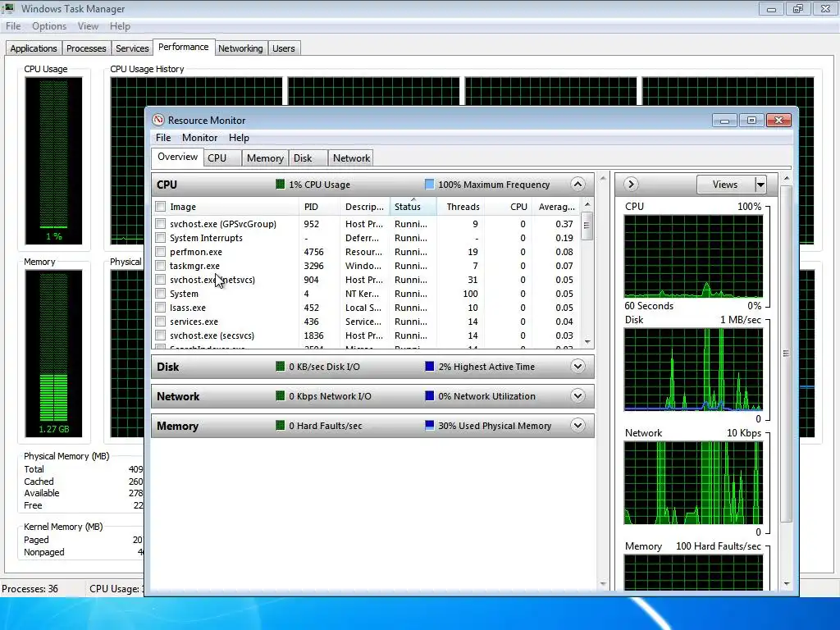Click blue Used Physical Memory indicator
Image resolution: width=840 pixels, height=630 pixels.
click(x=429, y=426)
